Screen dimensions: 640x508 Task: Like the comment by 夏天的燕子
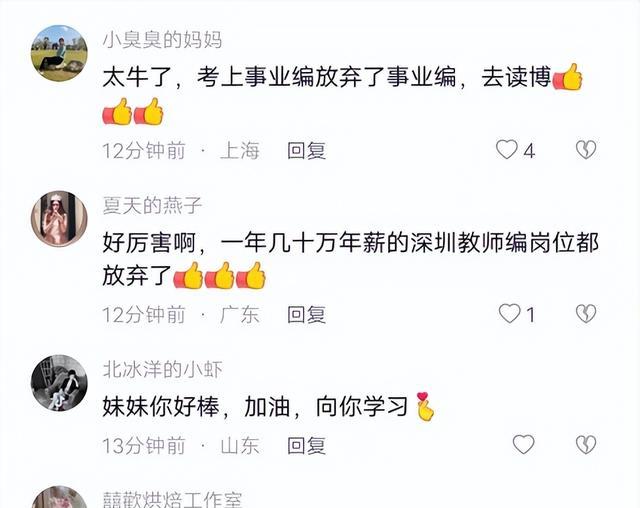tap(509, 314)
